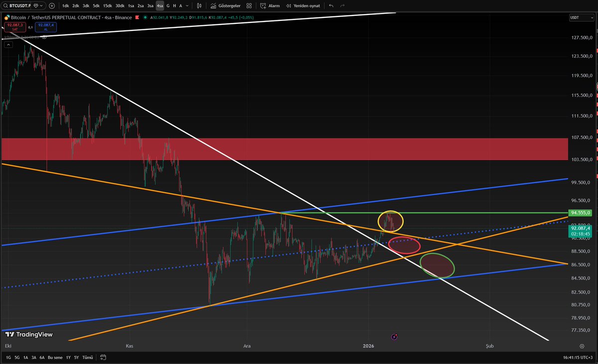Image resolution: width=598 pixels, height=364 pixels.
Task: Set date range to 6A
Action: point(42,357)
